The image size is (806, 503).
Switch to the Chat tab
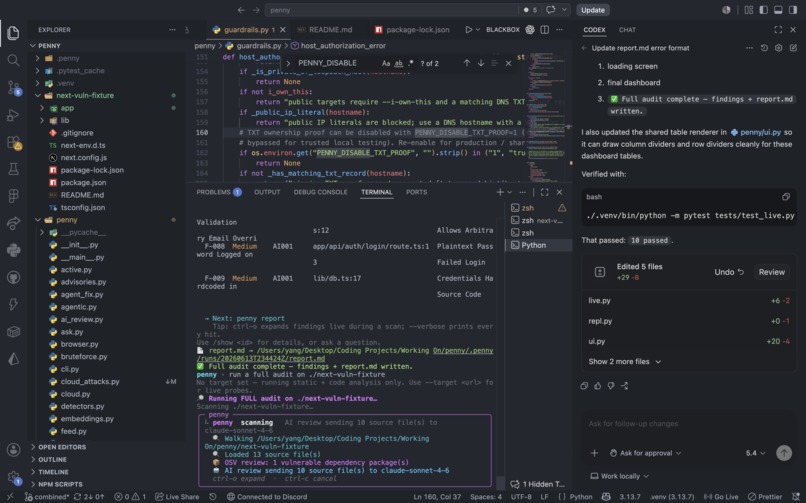click(627, 30)
